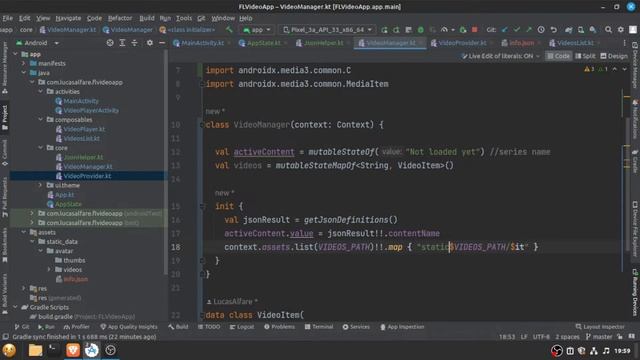Open the Build menu
640x360 pixels.
pyautogui.click(x=147, y=18)
